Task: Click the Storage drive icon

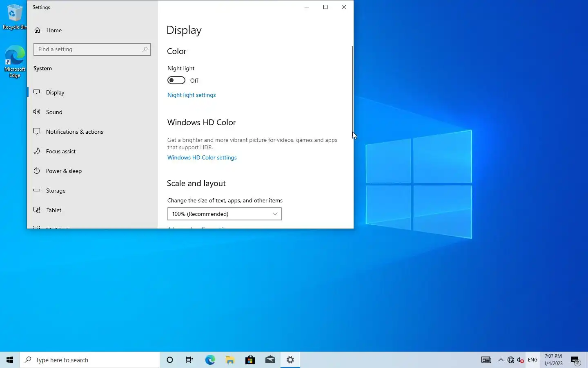Action: click(37, 191)
